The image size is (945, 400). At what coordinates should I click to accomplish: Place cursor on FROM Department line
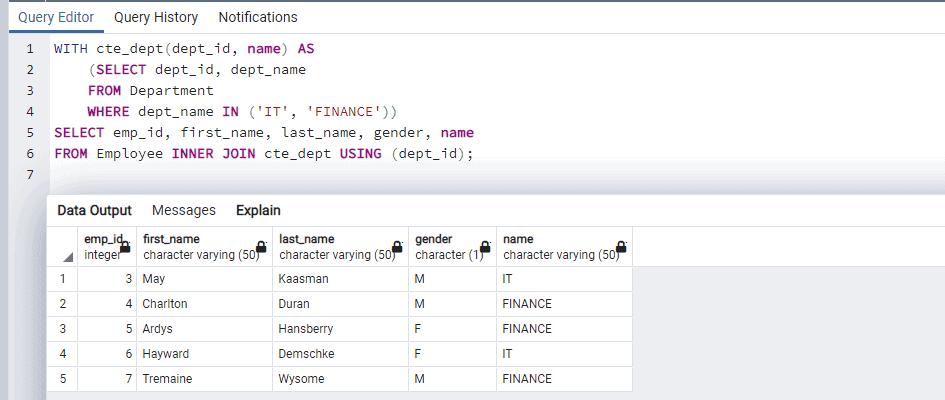point(150,90)
